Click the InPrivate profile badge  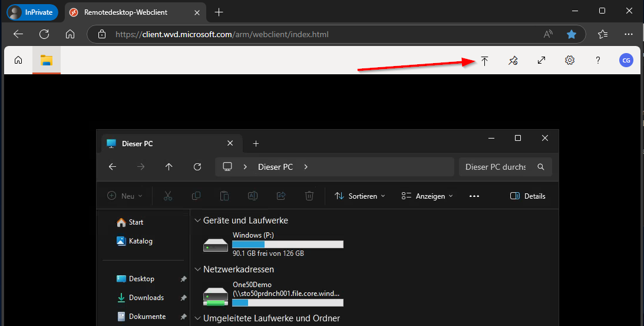click(x=32, y=12)
